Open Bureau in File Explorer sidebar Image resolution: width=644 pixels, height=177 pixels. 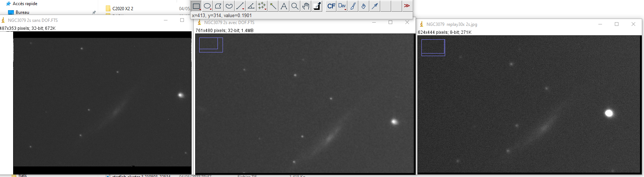22,12
